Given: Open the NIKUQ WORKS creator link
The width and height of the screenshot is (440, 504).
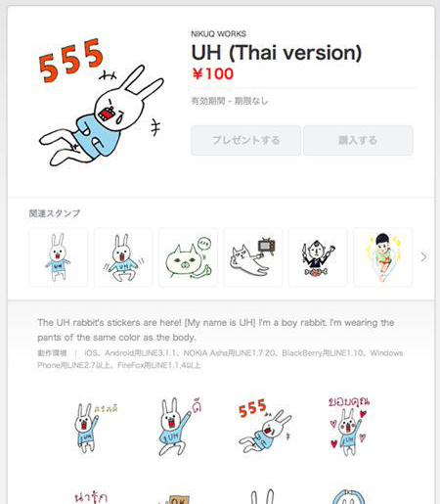Looking at the screenshot, I should (x=218, y=34).
